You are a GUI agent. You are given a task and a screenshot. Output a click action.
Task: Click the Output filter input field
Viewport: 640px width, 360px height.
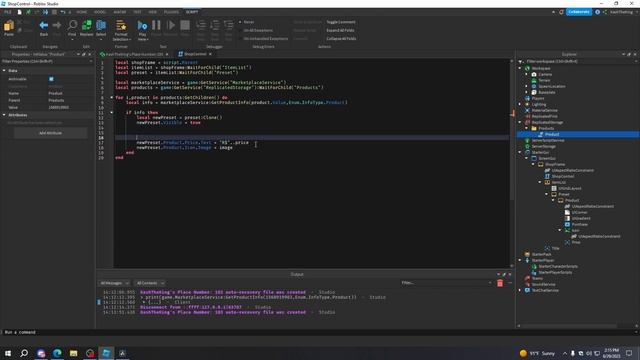click(x=446, y=282)
